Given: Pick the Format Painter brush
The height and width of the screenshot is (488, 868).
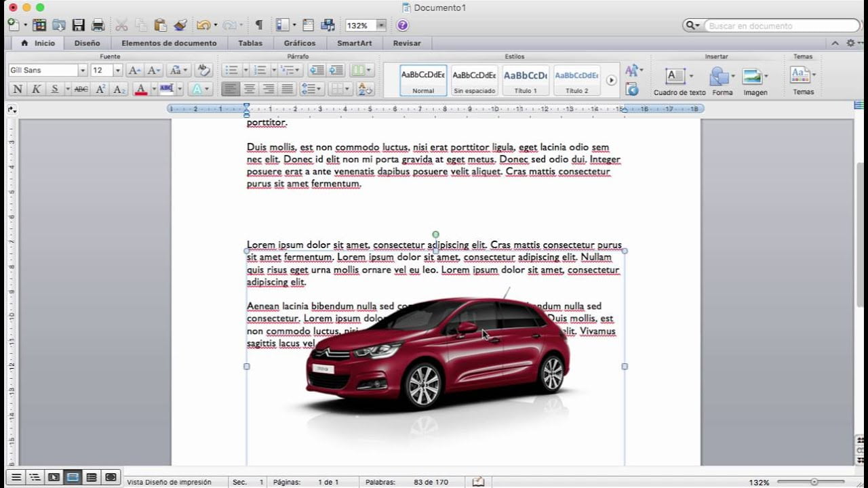Looking at the screenshot, I should (x=180, y=25).
